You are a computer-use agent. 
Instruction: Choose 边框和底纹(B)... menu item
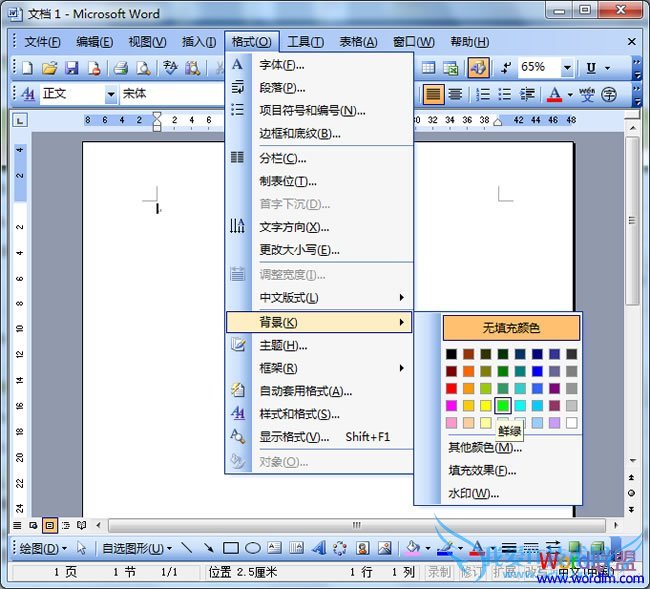pos(319,133)
